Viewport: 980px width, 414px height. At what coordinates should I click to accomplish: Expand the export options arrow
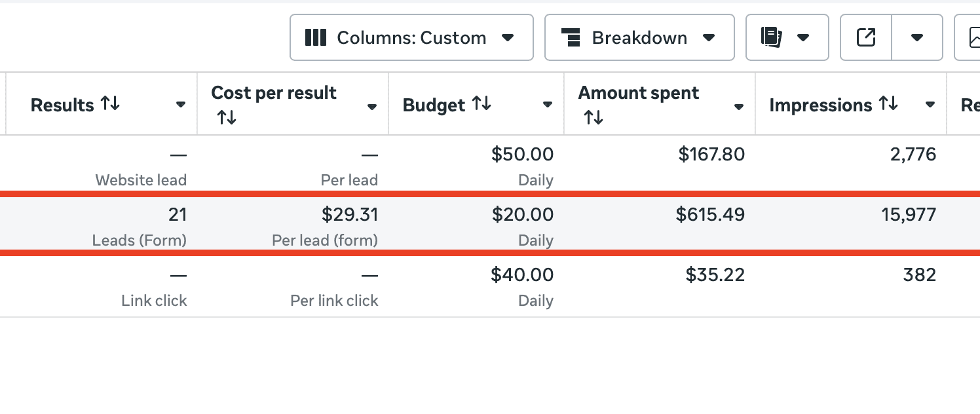[x=917, y=38]
